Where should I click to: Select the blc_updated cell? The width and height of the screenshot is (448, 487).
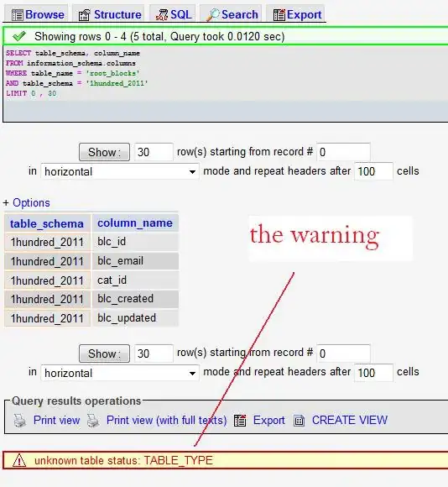tap(135, 318)
